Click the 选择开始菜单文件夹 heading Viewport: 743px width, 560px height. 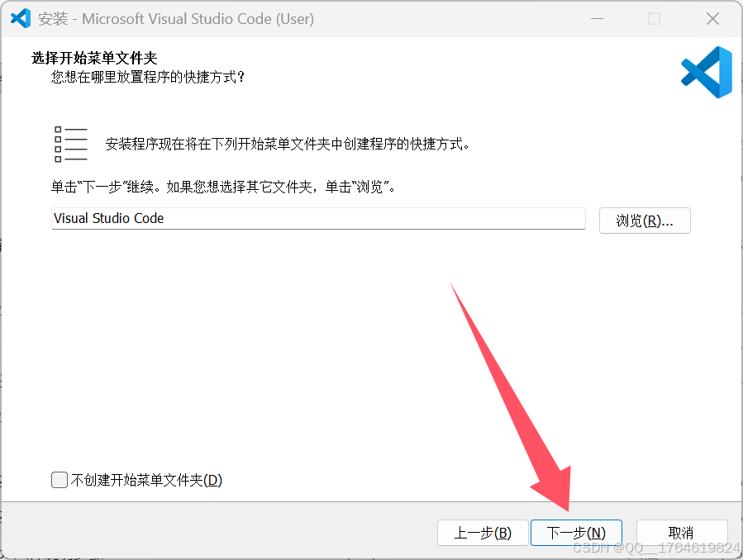94,58
